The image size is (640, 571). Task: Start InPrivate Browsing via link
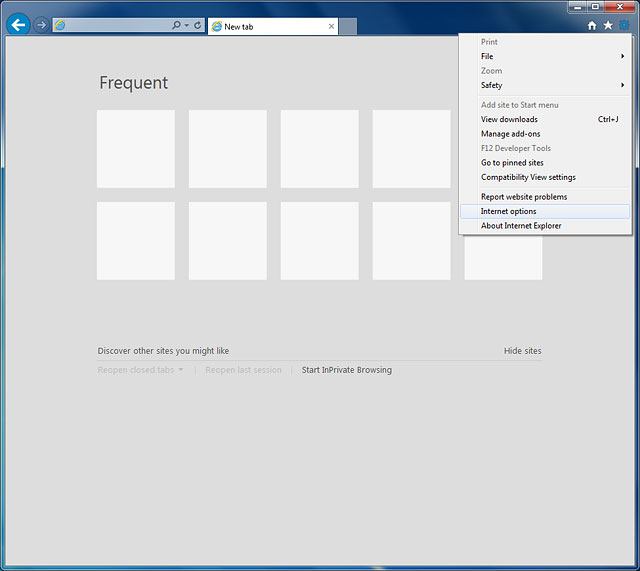click(x=347, y=370)
